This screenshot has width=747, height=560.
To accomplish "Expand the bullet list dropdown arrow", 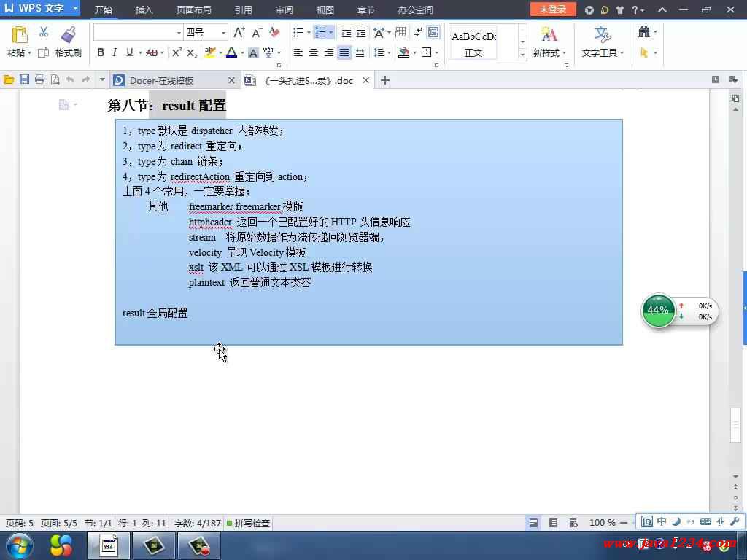I will click(x=309, y=32).
